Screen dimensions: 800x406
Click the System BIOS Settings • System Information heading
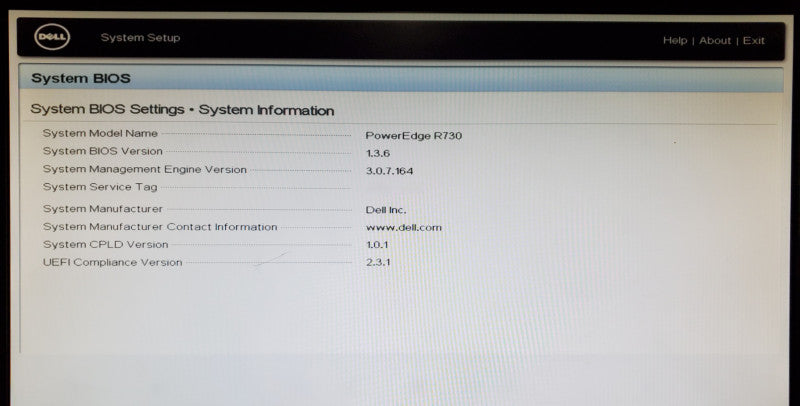(182, 110)
